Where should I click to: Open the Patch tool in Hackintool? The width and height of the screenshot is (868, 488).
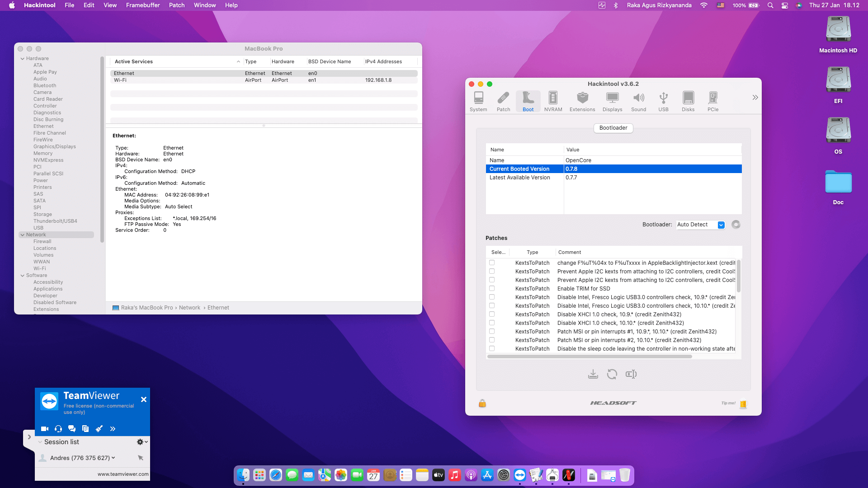(x=503, y=101)
